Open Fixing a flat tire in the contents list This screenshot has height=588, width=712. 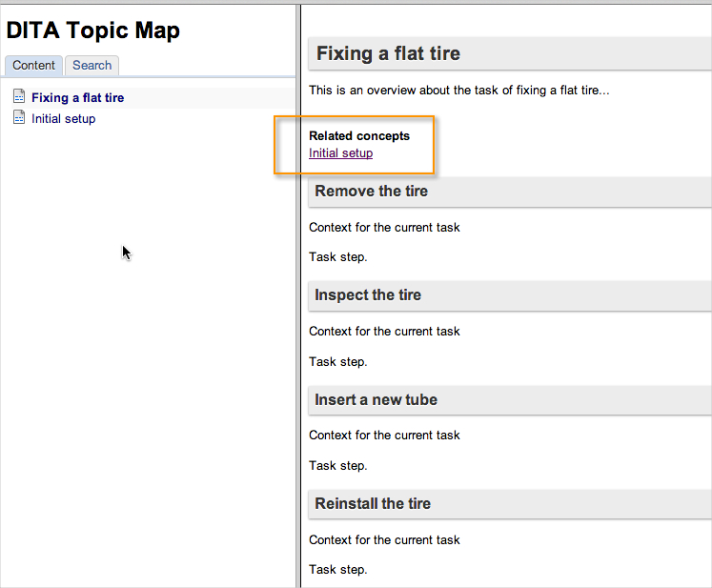click(x=77, y=97)
